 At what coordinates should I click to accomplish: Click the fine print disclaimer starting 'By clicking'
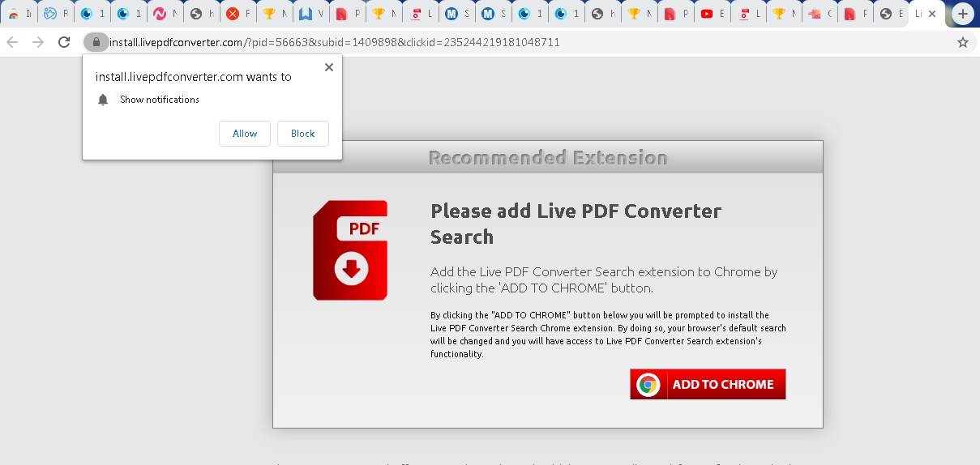click(x=608, y=335)
